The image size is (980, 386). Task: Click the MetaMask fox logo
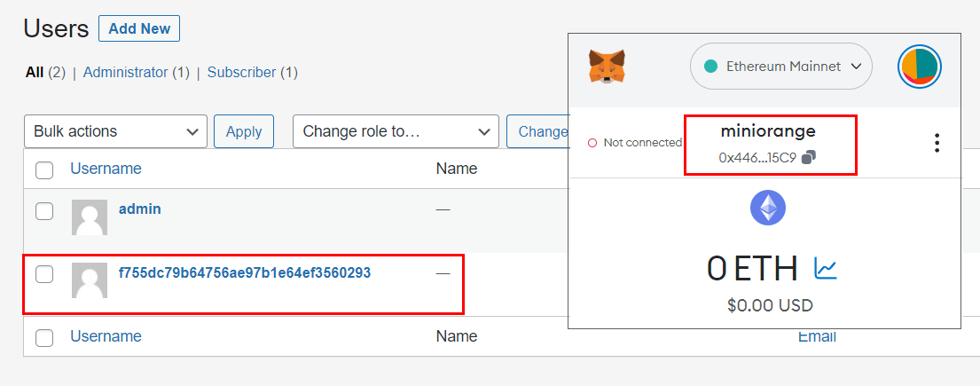pos(607,67)
